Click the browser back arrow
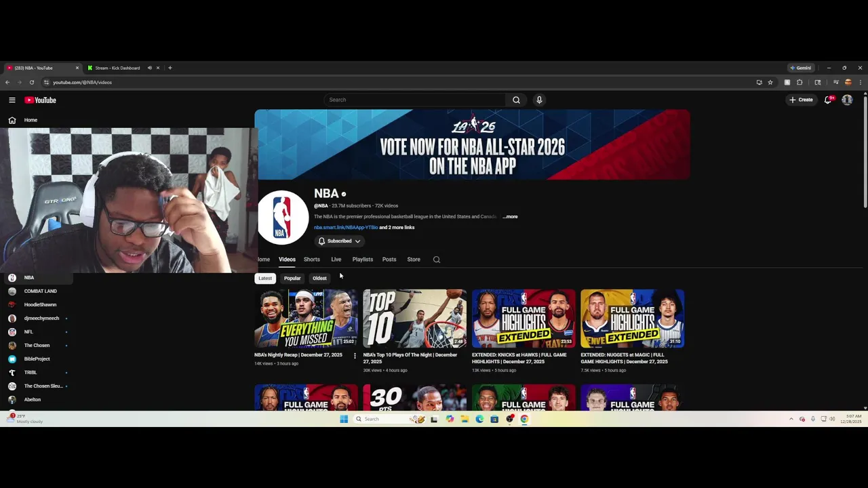 [7, 82]
